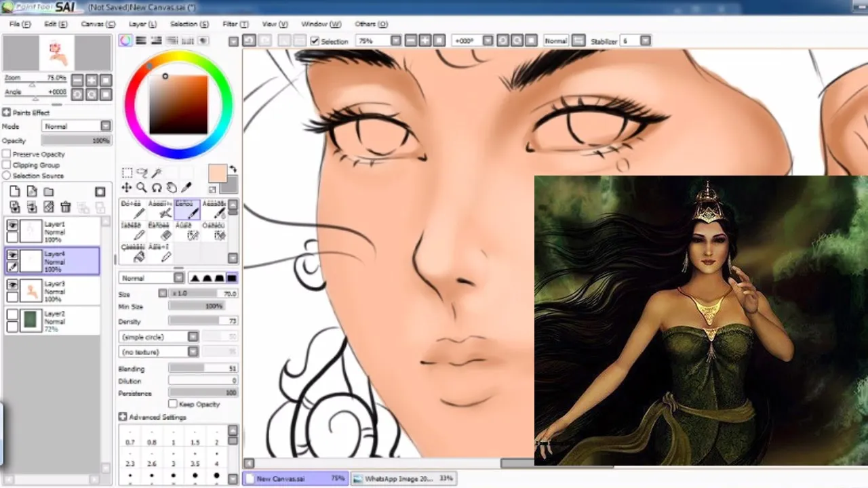
Task: Select the Hand pan tool
Action: pyautogui.click(x=172, y=188)
